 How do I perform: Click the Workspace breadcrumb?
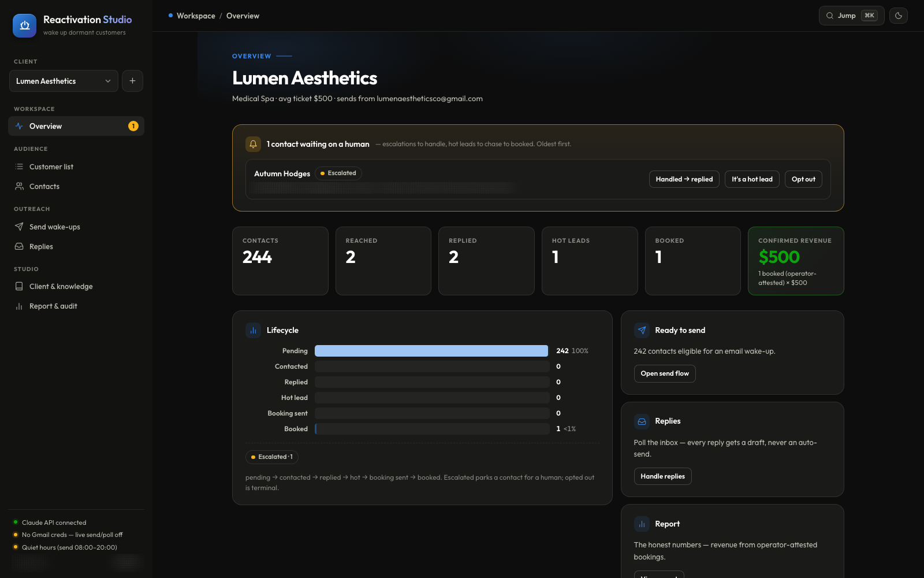click(x=196, y=16)
